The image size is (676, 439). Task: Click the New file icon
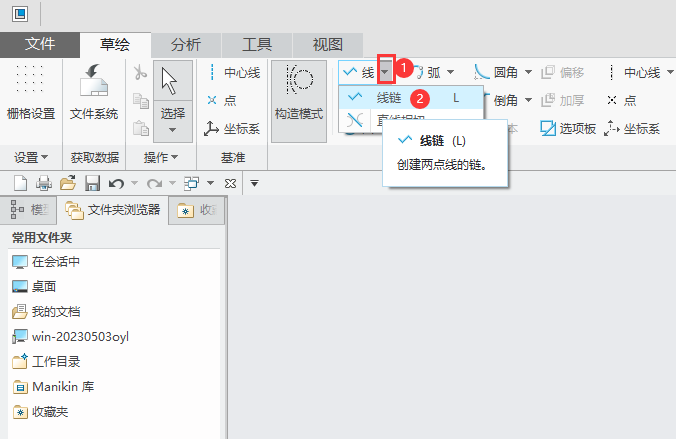click(20, 183)
